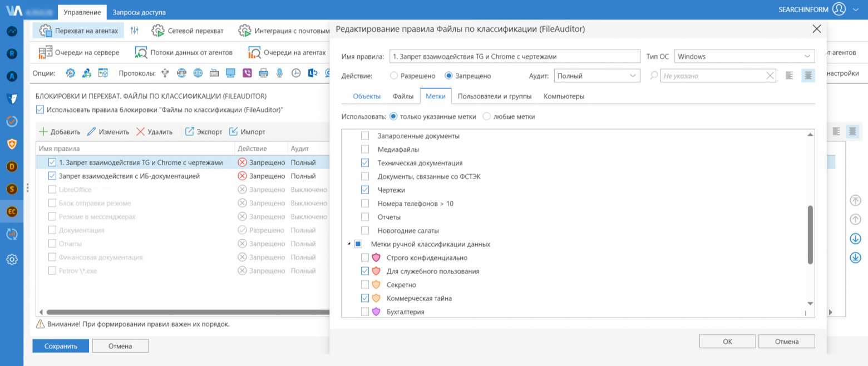The image size is (868, 366).
Task: Click the Экспорт button
Action: [204, 132]
